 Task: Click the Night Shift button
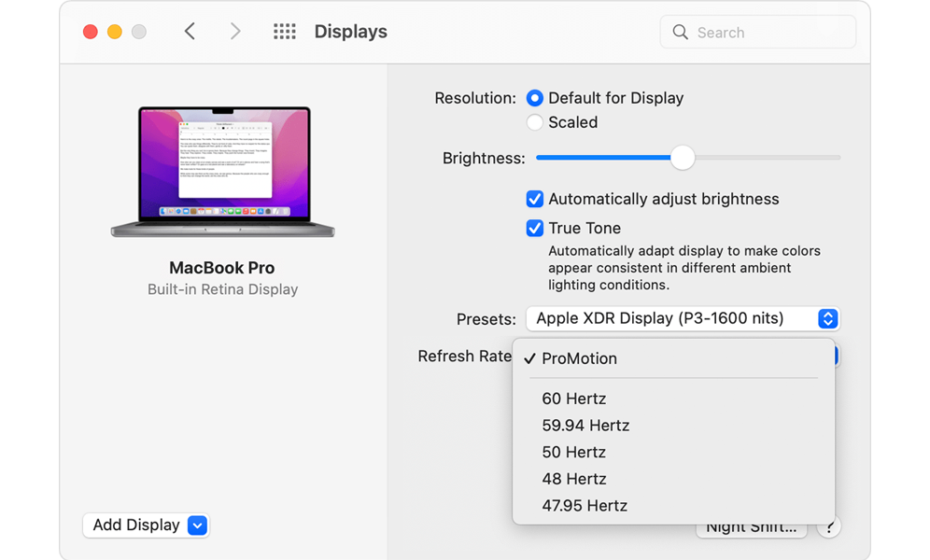click(752, 529)
